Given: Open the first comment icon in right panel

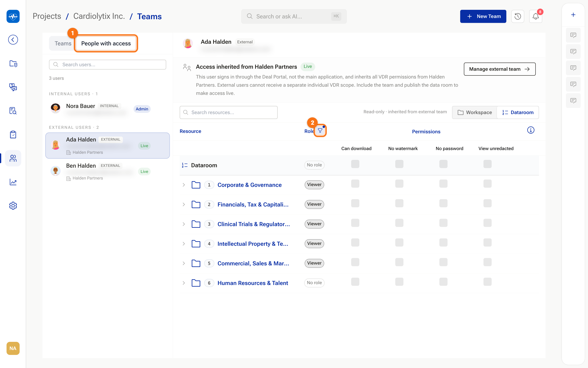Looking at the screenshot, I should pyautogui.click(x=573, y=35).
